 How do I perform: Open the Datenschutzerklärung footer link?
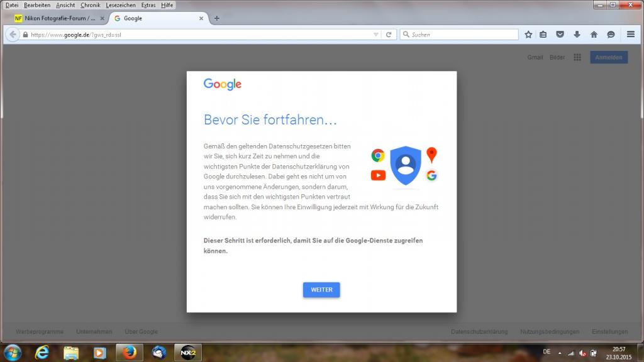(479, 332)
